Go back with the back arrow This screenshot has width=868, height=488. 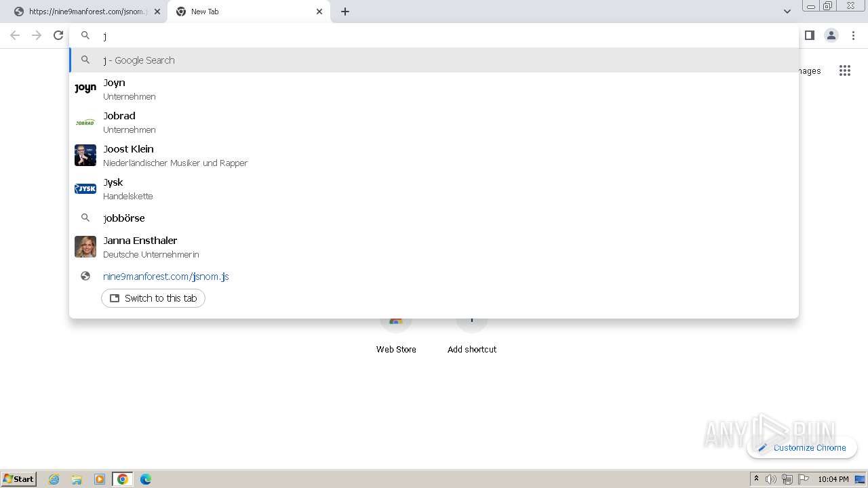tap(15, 35)
